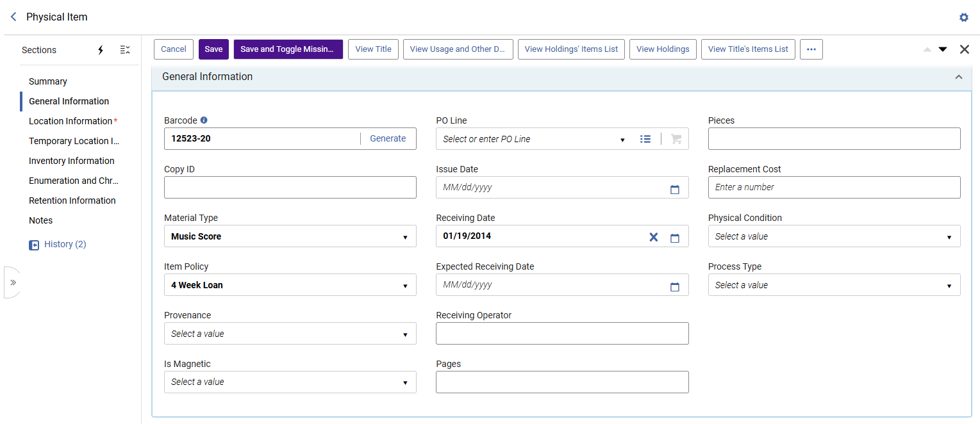Open the Physical Condition dropdown
This screenshot has width=980, height=424.
(835, 236)
